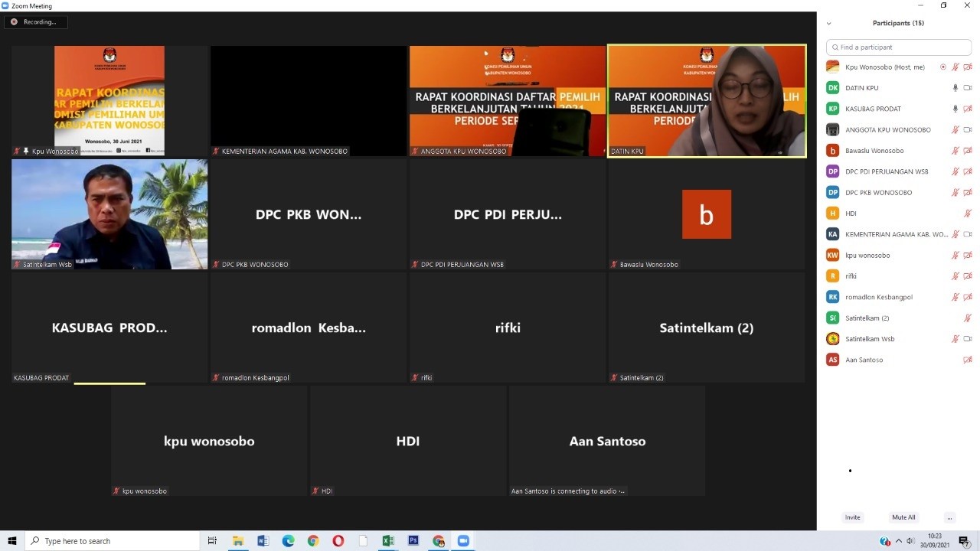The height and width of the screenshot is (551, 980).
Task: Open the more options ellipsis in Participants
Action: coord(949,517)
